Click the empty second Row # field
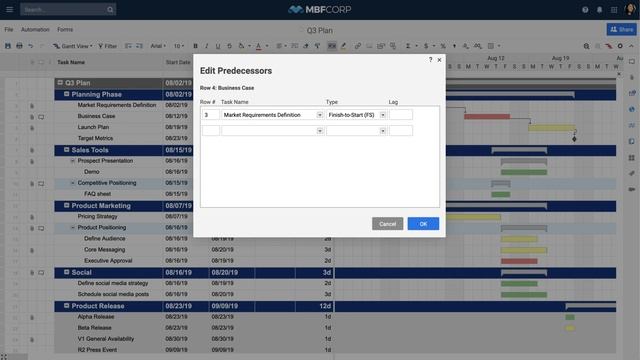This screenshot has width=640, height=360. (211, 131)
